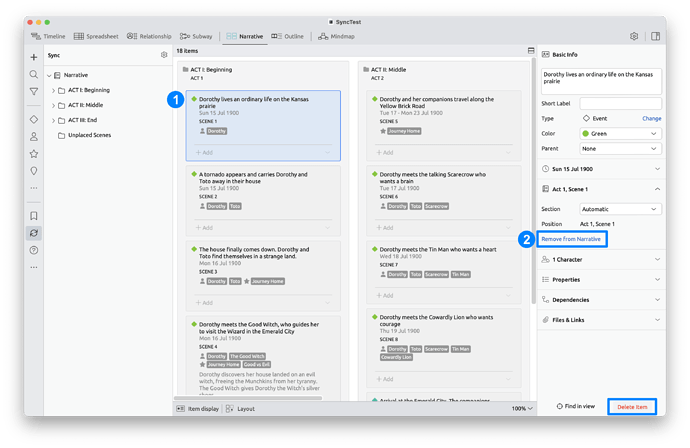Collapse the Act 1, Scene 1 section
The width and height of the screenshot is (690, 448).
[657, 188]
